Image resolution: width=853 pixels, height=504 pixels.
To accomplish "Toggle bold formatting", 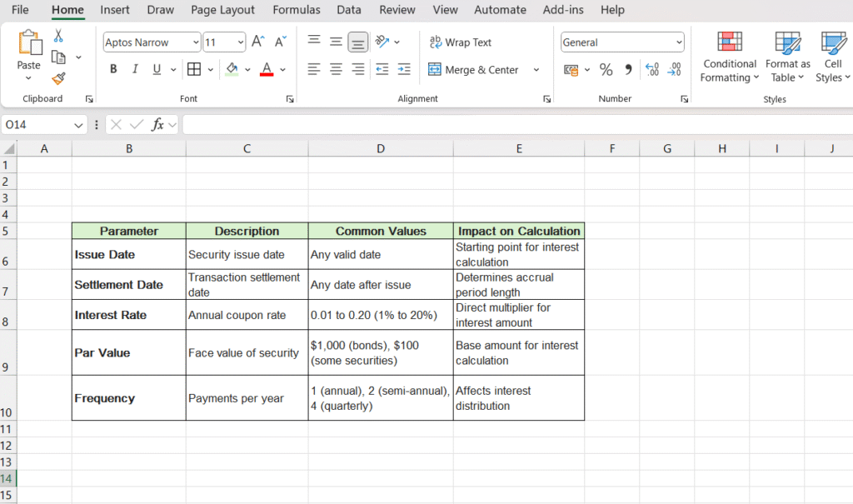I will tap(113, 69).
